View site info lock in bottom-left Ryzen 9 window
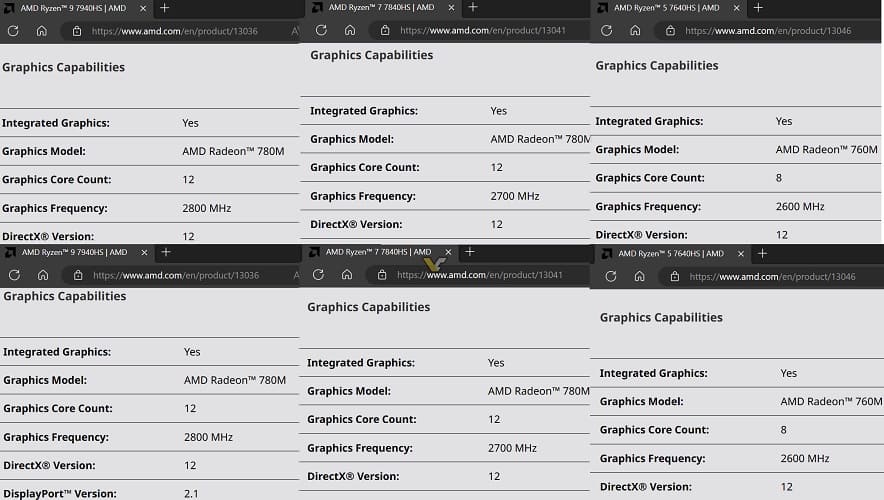 coord(78,275)
